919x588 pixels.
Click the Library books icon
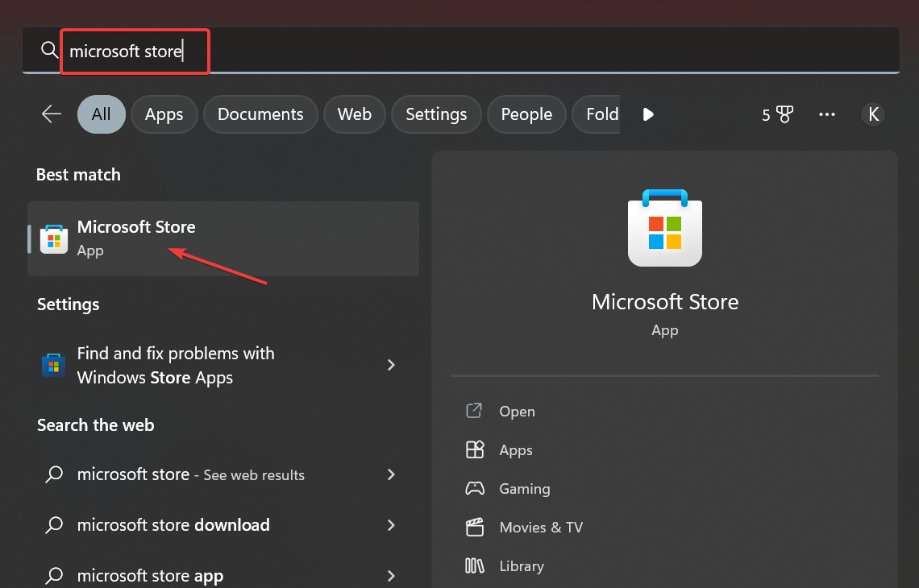click(x=475, y=565)
